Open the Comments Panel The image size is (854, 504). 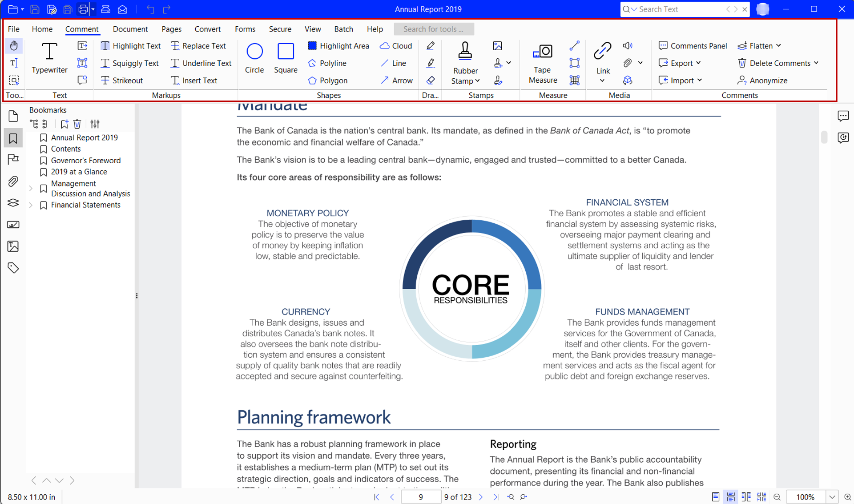693,46
